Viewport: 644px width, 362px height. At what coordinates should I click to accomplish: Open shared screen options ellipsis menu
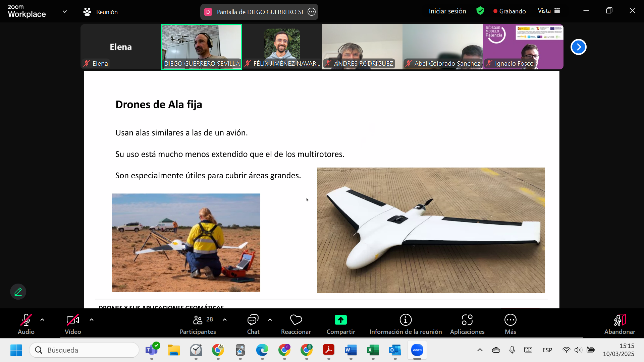pos(312,12)
